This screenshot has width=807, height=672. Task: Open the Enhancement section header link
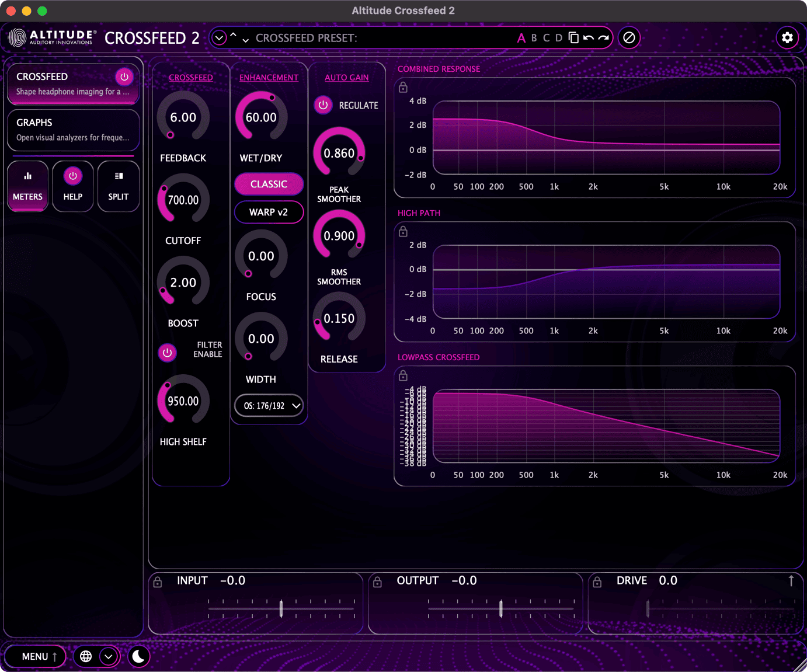pyautogui.click(x=269, y=78)
